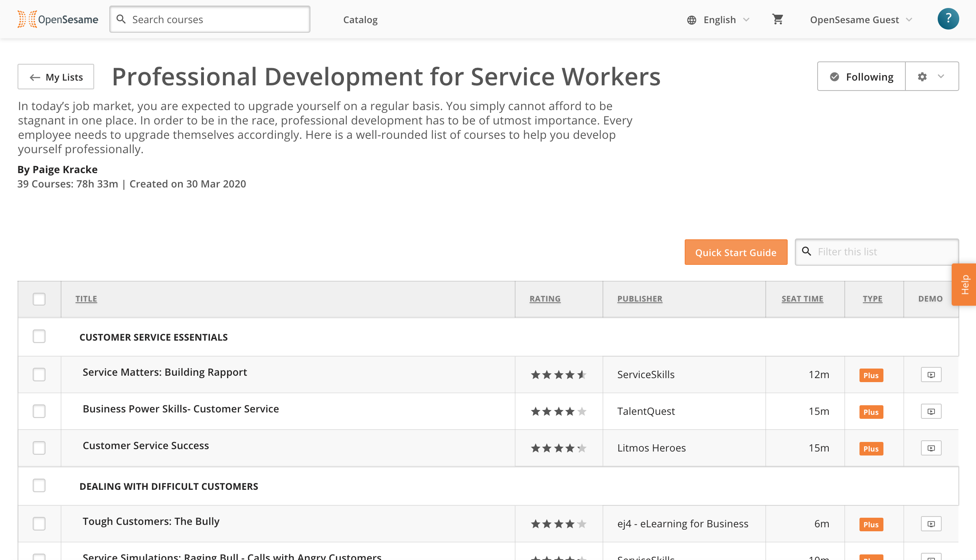976x560 pixels.
Task: Click the 6m seat time value
Action: coord(822,524)
